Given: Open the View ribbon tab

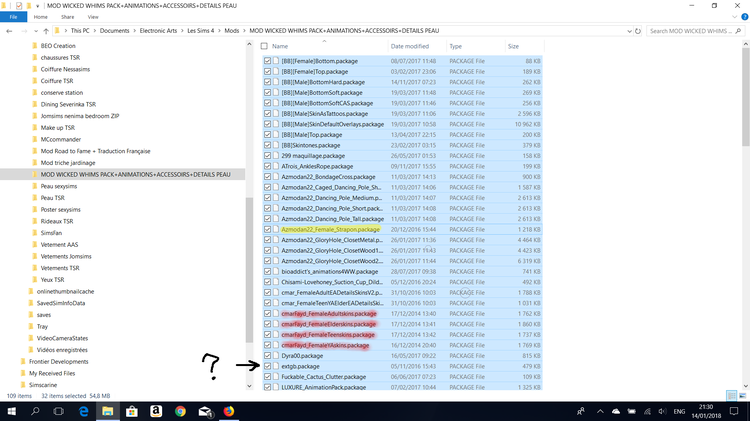Looking at the screenshot, I should [x=93, y=17].
